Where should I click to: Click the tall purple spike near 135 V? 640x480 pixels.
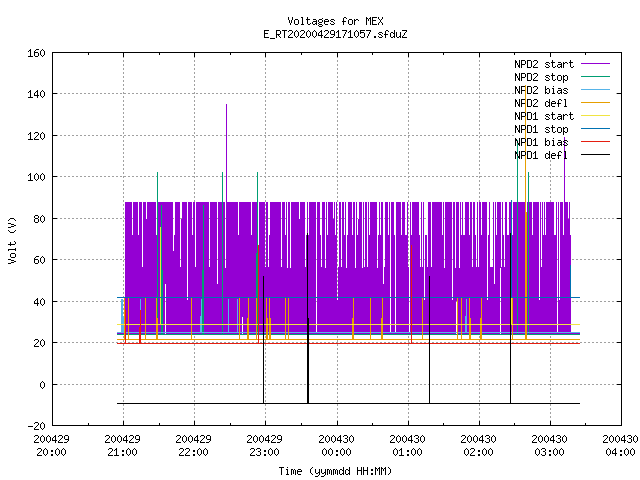pyautogui.click(x=227, y=153)
